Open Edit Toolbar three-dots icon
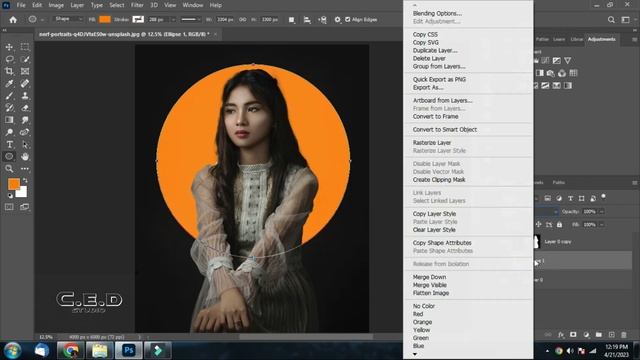The height and width of the screenshot is (360, 640). (25, 169)
